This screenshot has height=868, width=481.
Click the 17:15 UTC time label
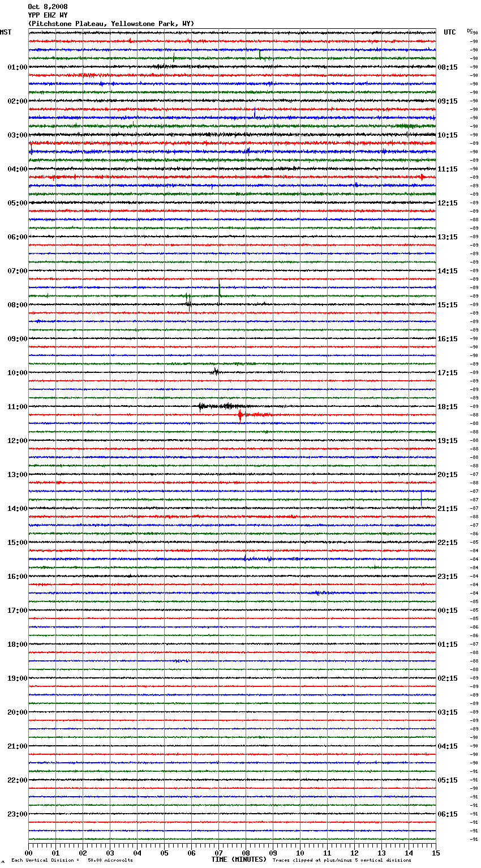(448, 373)
